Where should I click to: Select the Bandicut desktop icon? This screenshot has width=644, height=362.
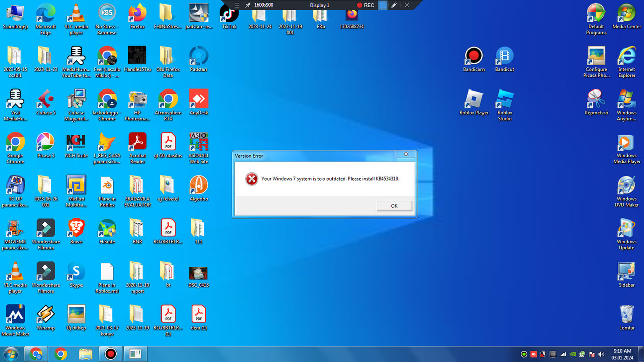pos(505,60)
